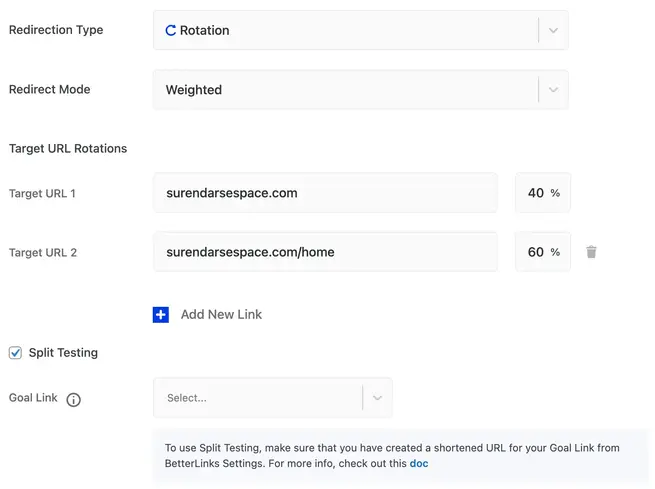
Task: Focus the Target URL 2 input ending in /home
Action: pyautogui.click(x=325, y=252)
